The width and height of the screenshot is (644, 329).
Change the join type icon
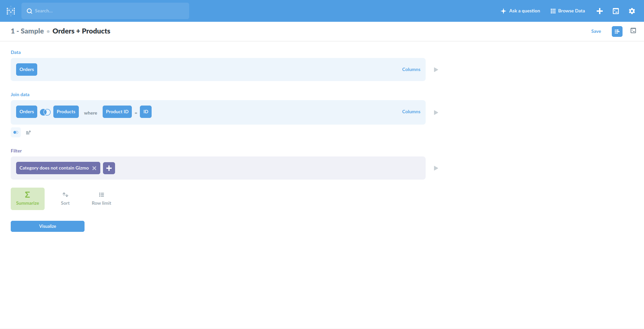pyautogui.click(x=45, y=112)
